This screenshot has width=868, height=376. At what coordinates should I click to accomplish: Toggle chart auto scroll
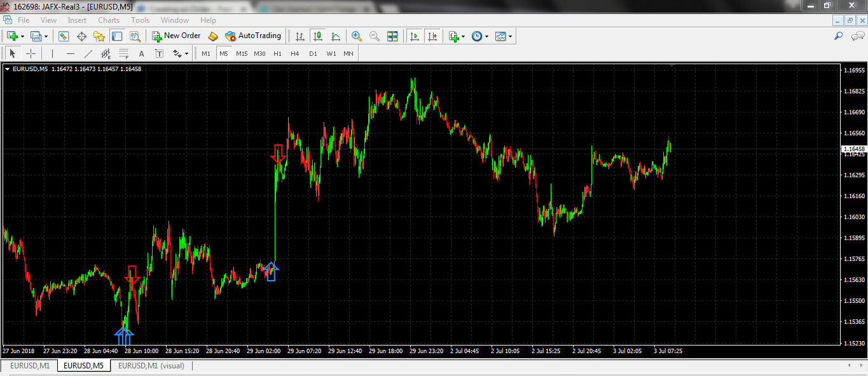tap(415, 36)
